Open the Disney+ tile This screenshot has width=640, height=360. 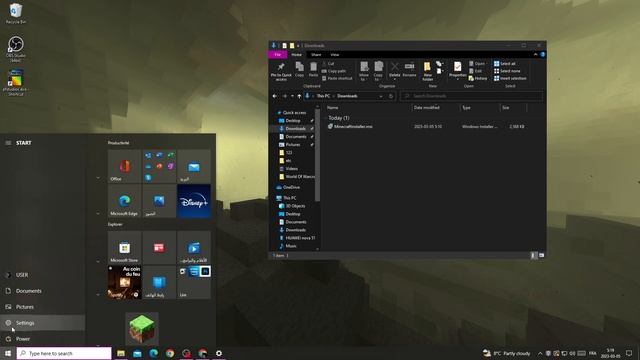pos(194,201)
